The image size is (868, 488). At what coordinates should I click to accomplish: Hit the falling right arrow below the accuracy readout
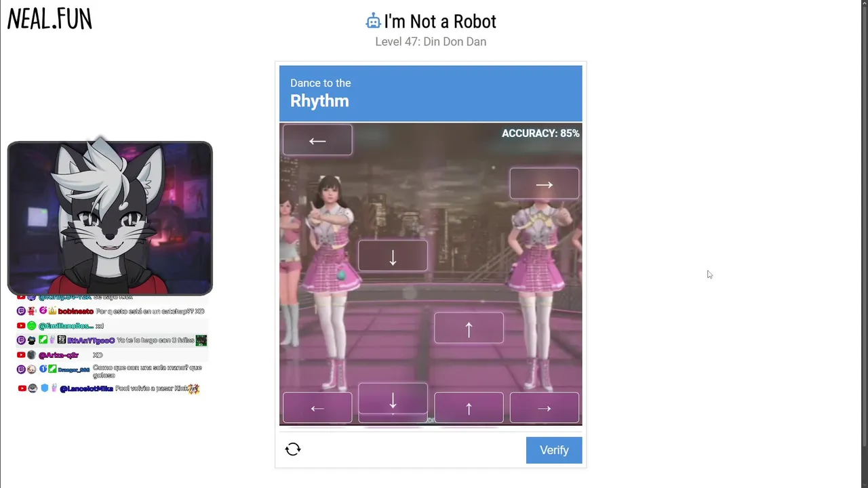545,184
